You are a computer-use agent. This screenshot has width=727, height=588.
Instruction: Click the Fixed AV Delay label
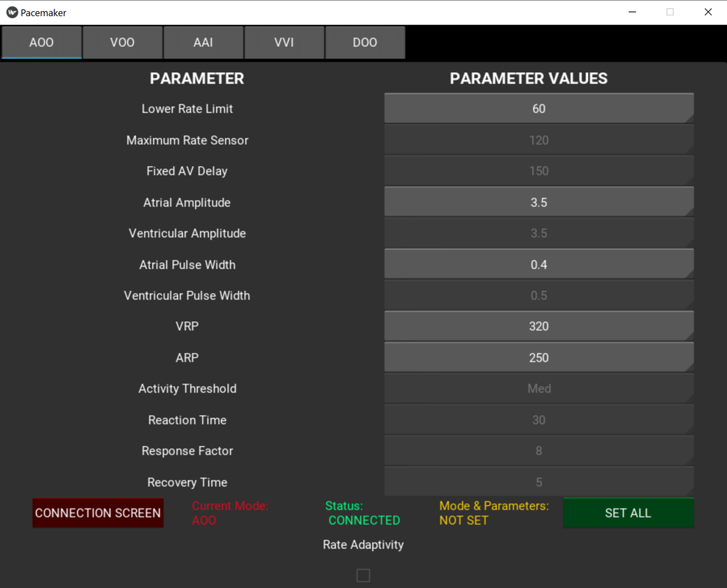[x=187, y=171]
